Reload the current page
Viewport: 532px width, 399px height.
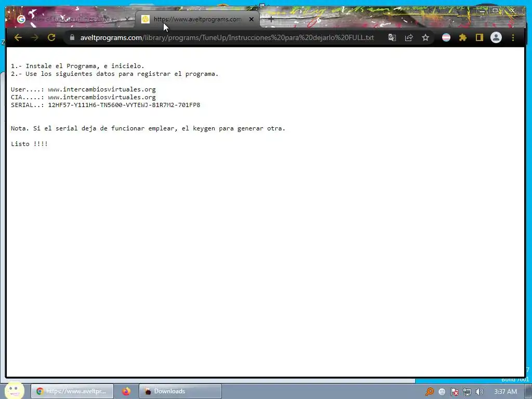pos(51,37)
